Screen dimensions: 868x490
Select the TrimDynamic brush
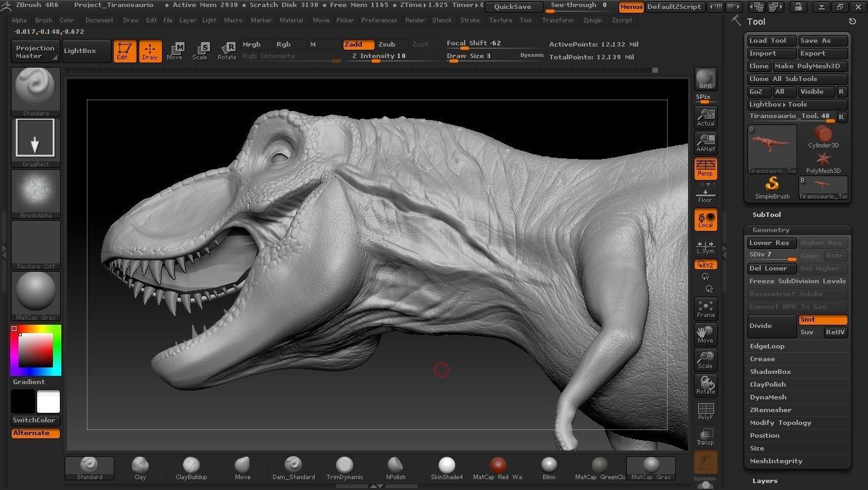click(x=345, y=468)
